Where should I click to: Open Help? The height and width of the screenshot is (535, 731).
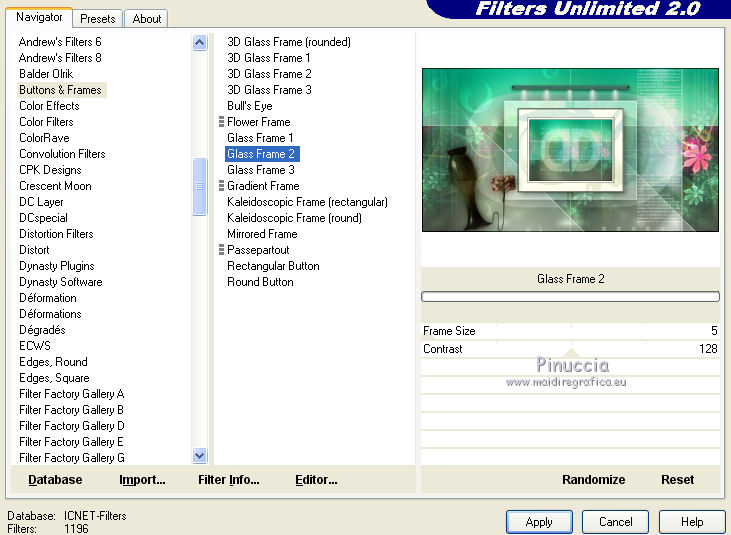click(x=692, y=521)
